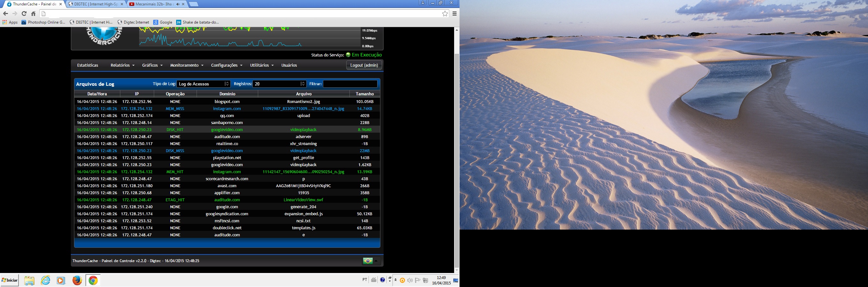Open the Photoshop Online bookmark
Screen dimensions: 868x287
pos(43,22)
